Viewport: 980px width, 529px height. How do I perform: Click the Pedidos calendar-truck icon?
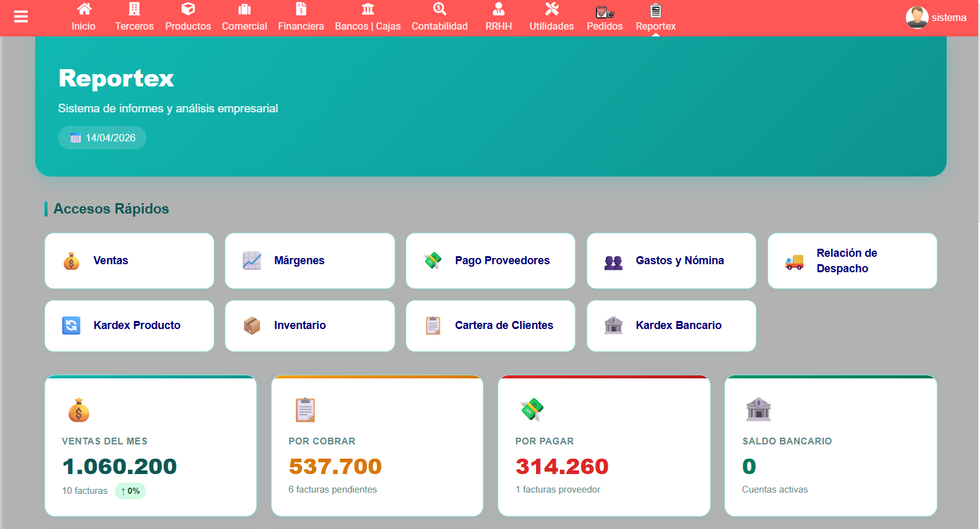605,11
